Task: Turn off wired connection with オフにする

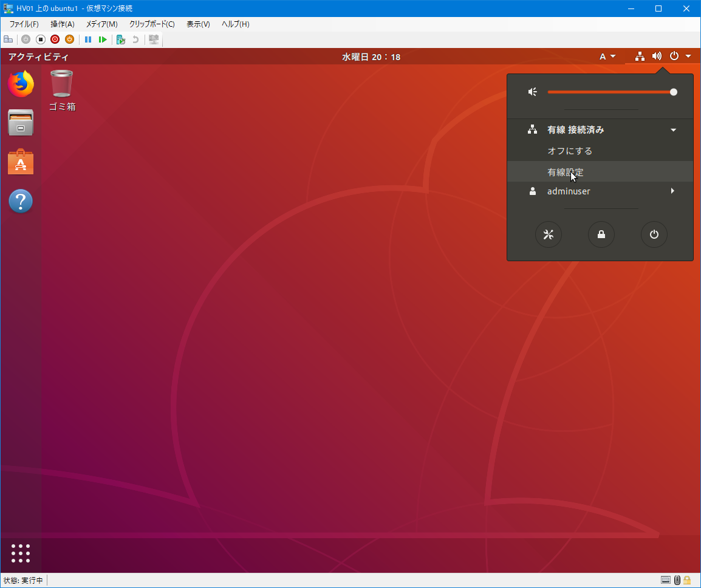Action: 569,151
